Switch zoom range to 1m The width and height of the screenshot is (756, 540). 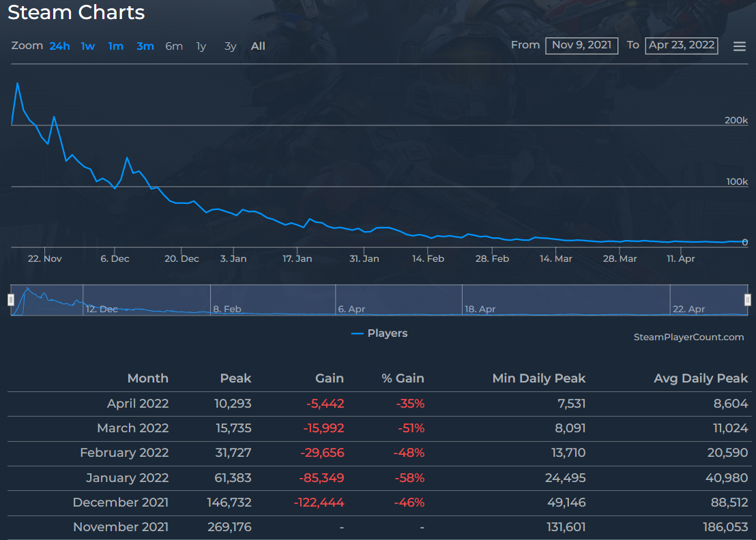coord(116,46)
